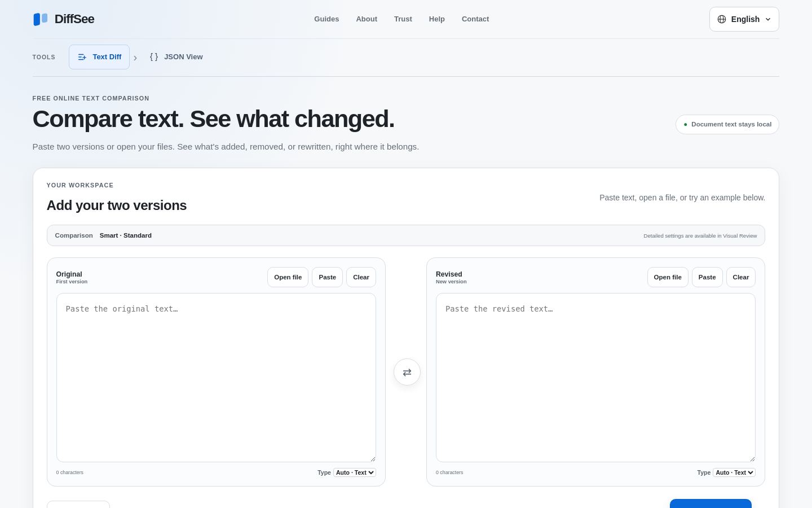Click the Add your two versions heading
Image resolution: width=812 pixels, height=508 pixels.
tap(117, 205)
